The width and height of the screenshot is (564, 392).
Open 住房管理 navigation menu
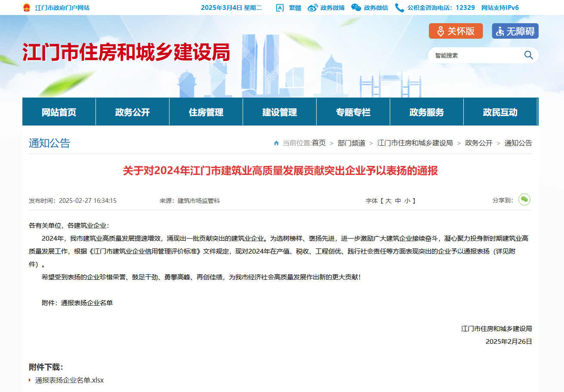[206, 112]
